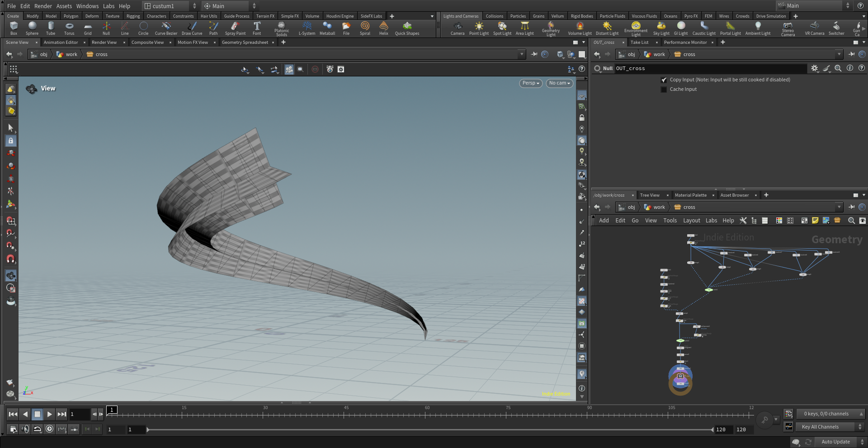Click the Sky Light shelf icon
This screenshot has width=868, height=448.
pyautogui.click(x=661, y=28)
